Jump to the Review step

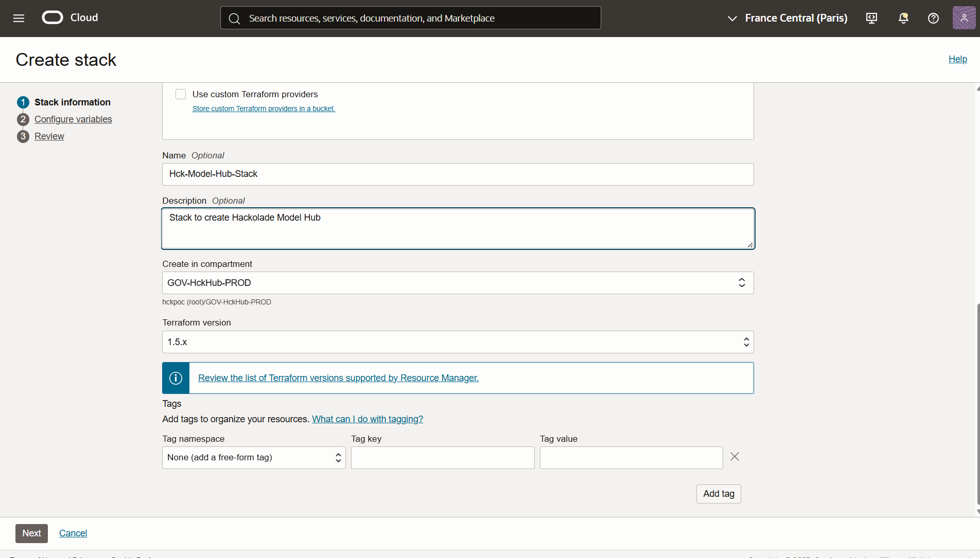(x=49, y=136)
